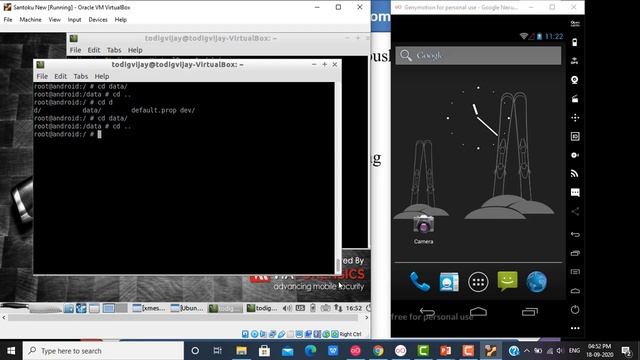Click the front terminal vertical scrollbar
The width and height of the screenshot is (640, 360).
pos(338,178)
